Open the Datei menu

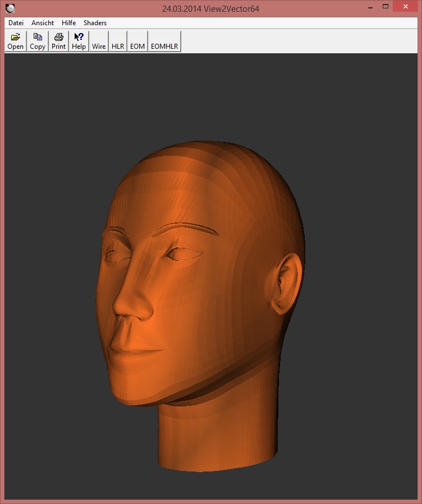coord(16,23)
